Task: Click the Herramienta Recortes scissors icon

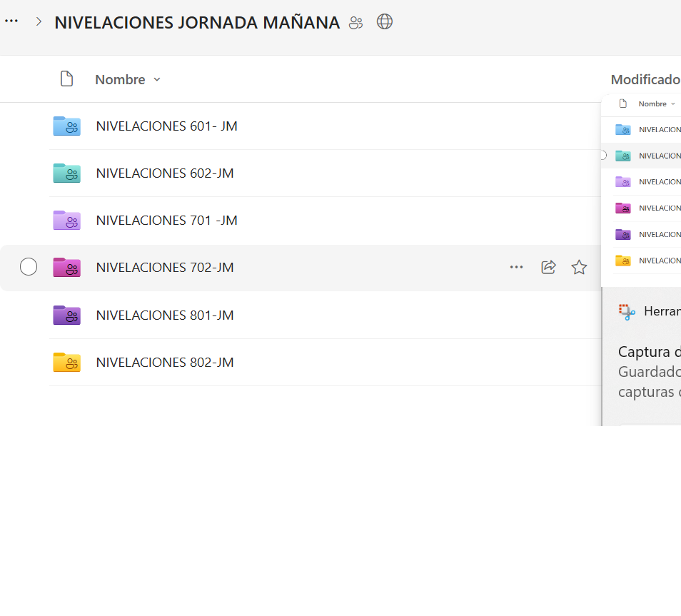Action: point(626,311)
